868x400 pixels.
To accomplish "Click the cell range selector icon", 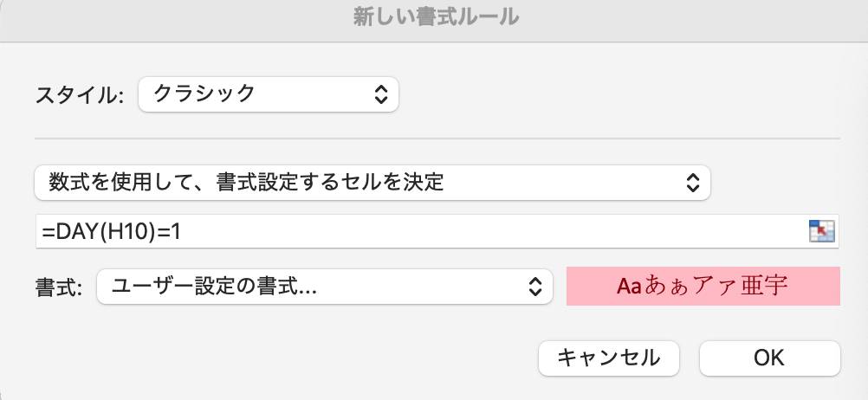I will 821,230.
